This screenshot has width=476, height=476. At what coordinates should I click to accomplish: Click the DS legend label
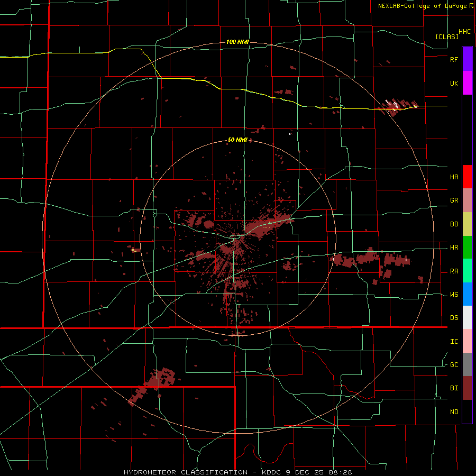[454, 318]
